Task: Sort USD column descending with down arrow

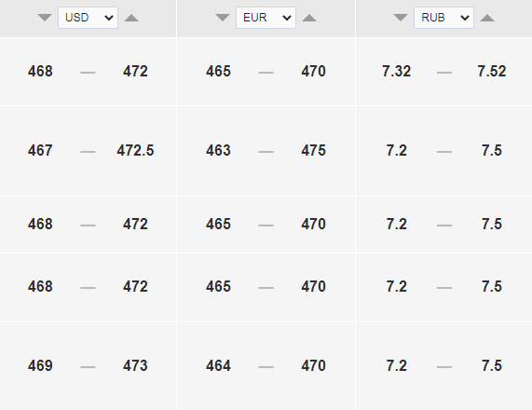Action: point(45,18)
